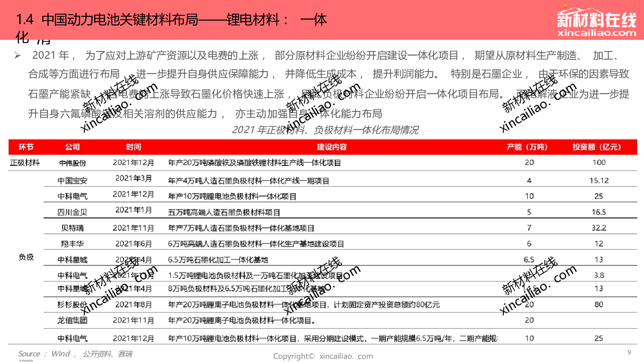The width and height of the screenshot is (644, 362).
Task: Click "中科电气" in the 投资额 3.8 row
Action: click(x=72, y=276)
